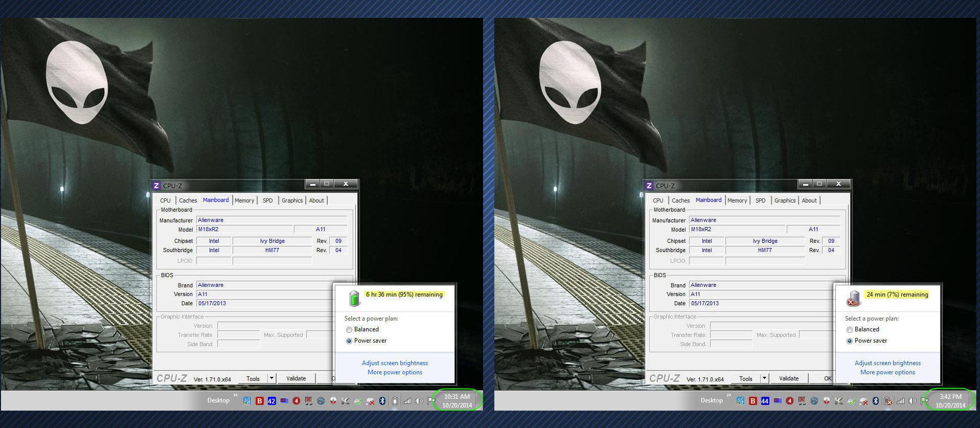This screenshot has height=428, width=980.
Task: Click the blue "44" temperature tray icon
Action: tap(765, 401)
